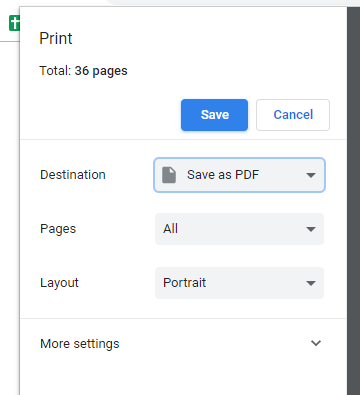Viewport: 360px width, 395px height.
Task: Click the Total: 36 pages text
Action: pos(83,71)
